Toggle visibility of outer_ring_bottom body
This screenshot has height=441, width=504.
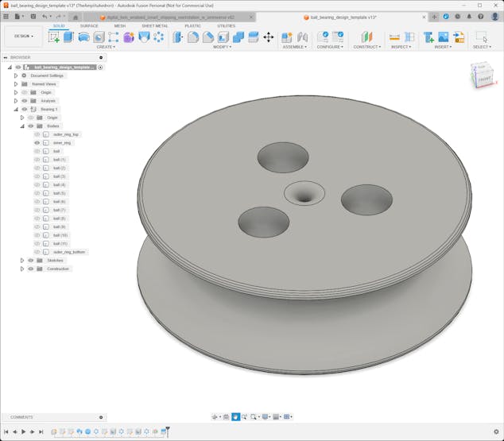[x=37, y=252]
